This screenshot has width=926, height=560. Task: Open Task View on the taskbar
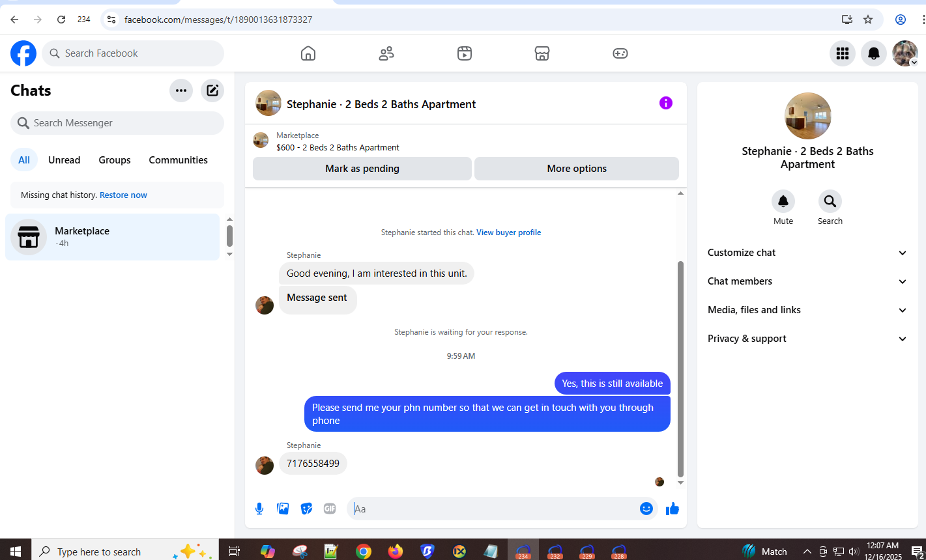click(x=235, y=552)
